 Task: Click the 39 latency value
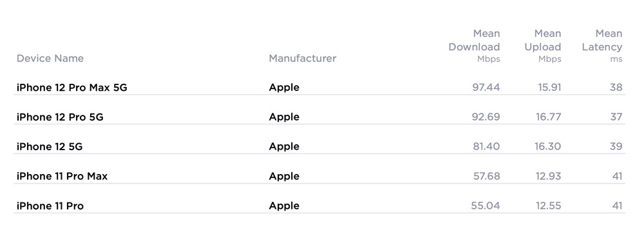coord(616,146)
